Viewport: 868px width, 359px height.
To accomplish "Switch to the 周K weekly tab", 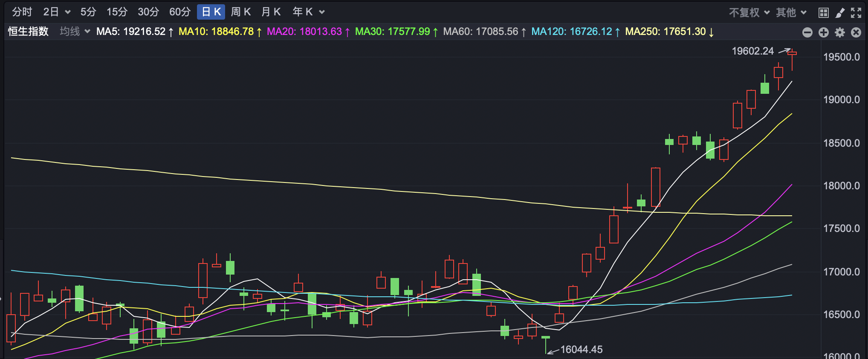I will [240, 12].
